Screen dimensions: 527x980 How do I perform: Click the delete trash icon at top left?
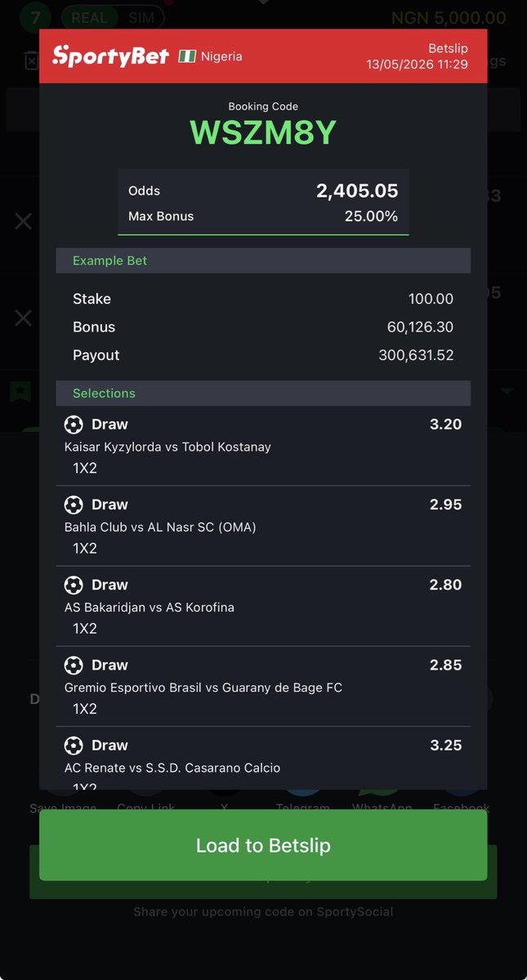point(31,60)
